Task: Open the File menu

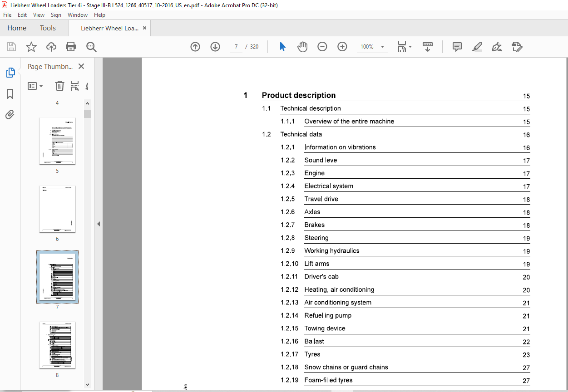Action: click(x=7, y=15)
